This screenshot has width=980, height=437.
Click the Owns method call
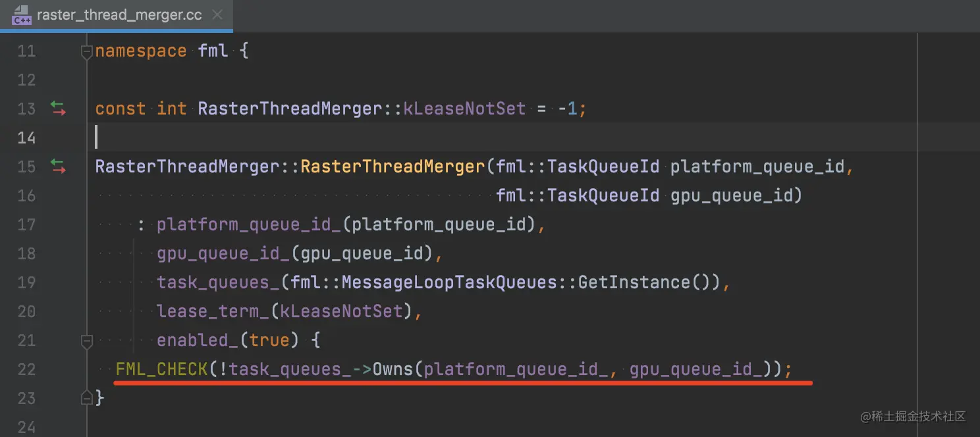tap(393, 369)
